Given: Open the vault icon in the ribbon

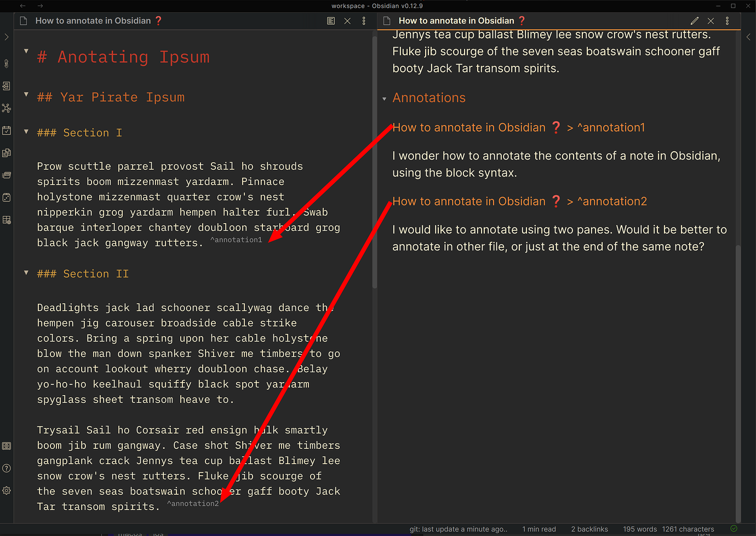Looking at the screenshot, I should (7, 446).
